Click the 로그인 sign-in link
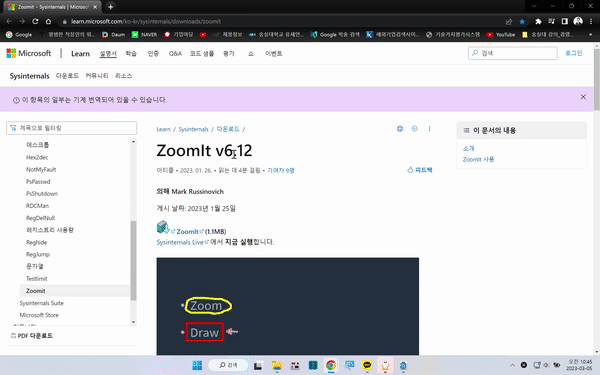Image resolution: width=600 pixels, height=375 pixels. (x=574, y=53)
